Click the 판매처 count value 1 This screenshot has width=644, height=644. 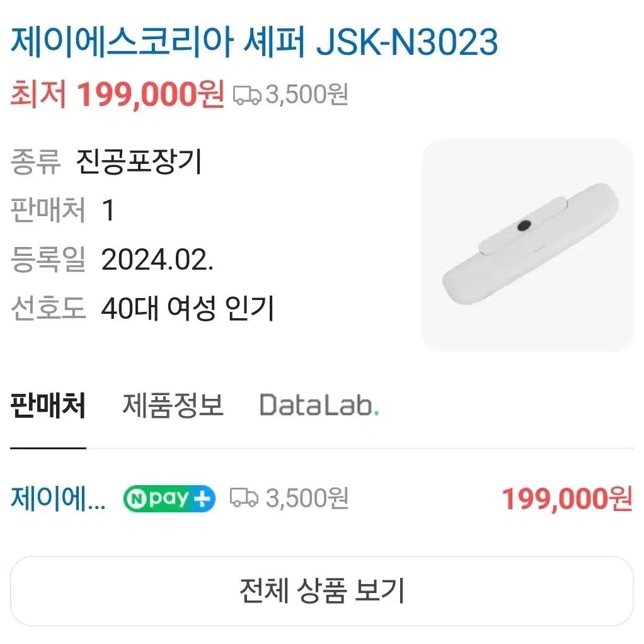point(108,210)
